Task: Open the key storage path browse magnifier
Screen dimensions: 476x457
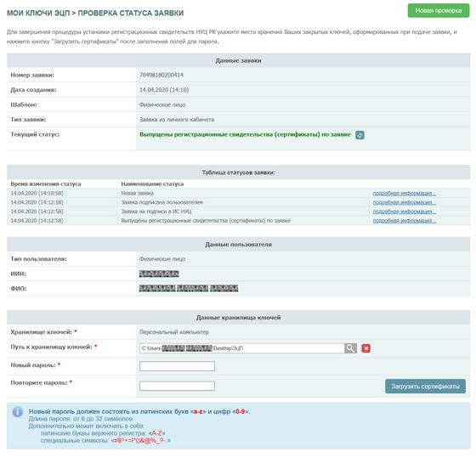Action: click(x=350, y=348)
